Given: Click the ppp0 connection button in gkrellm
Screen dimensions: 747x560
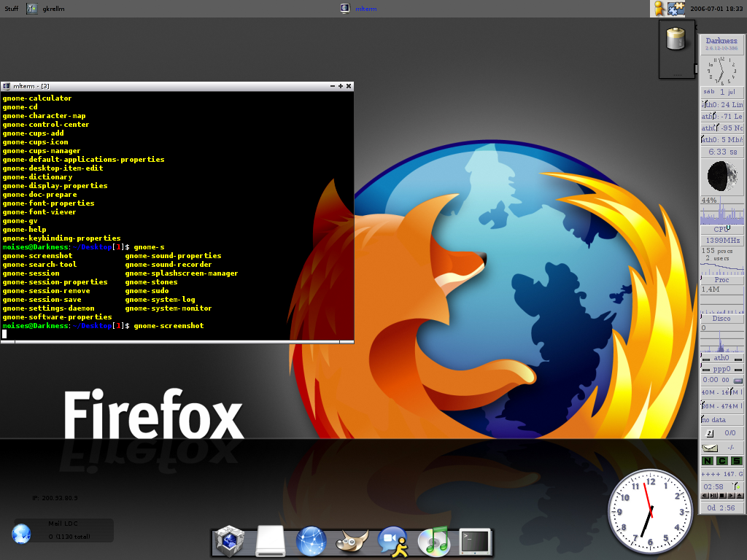Looking at the screenshot, I should 721,369.
